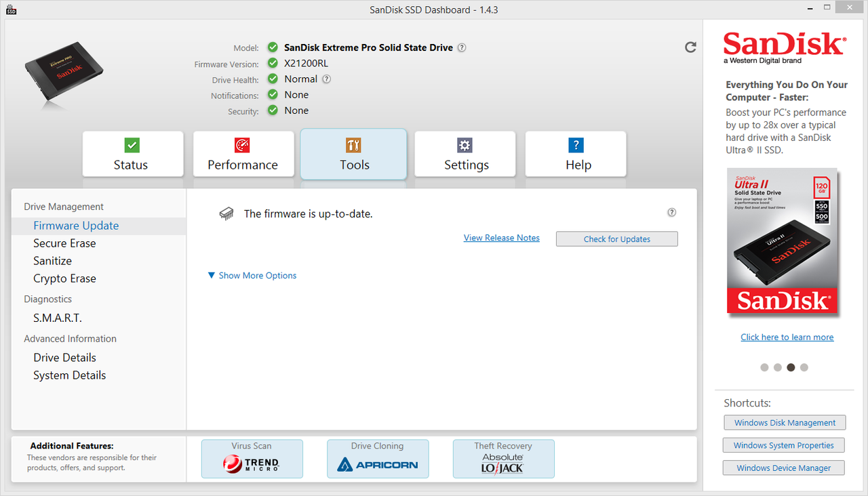The height and width of the screenshot is (496, 868).
Task: Click the help icon next to drive model name
Action: (x=462, y=47)
